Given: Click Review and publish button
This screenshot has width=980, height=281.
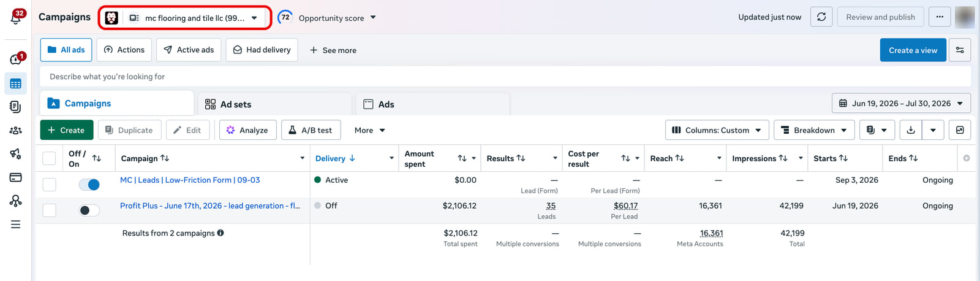Looking at the screenshot, I should pyautogui.click(x=881, y=17).
